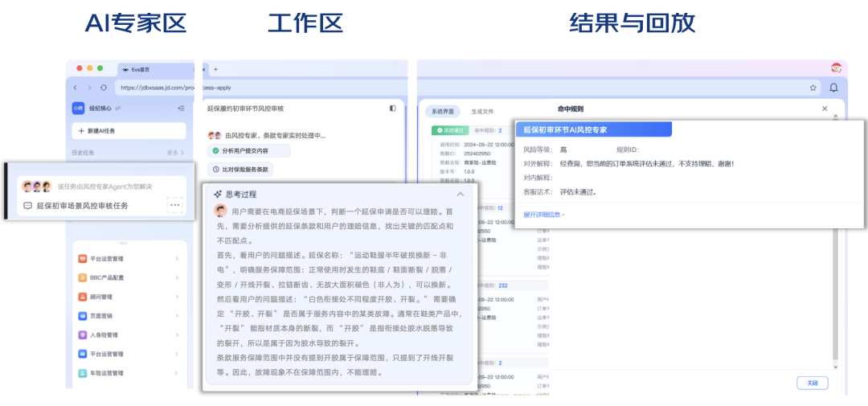The height and width of the screenshot is (406, 868).
Task: Click the 比对保险服务条款 step chip
Action: point(241,170)
